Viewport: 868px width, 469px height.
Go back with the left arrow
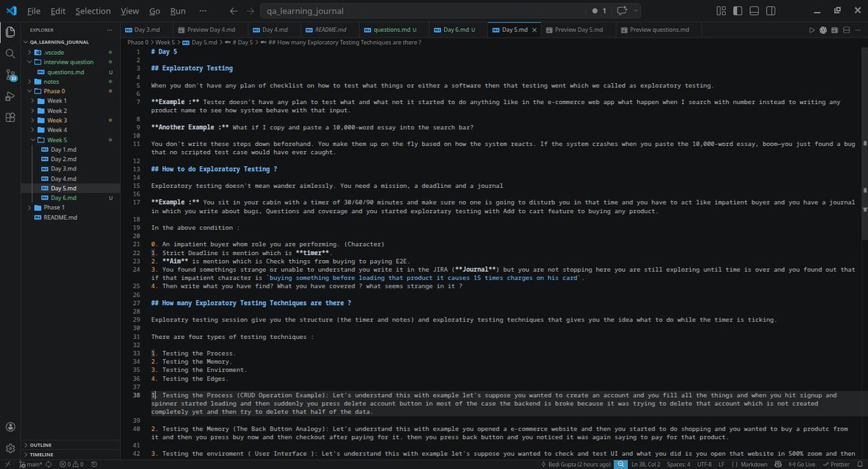click(x=233, y=11)
